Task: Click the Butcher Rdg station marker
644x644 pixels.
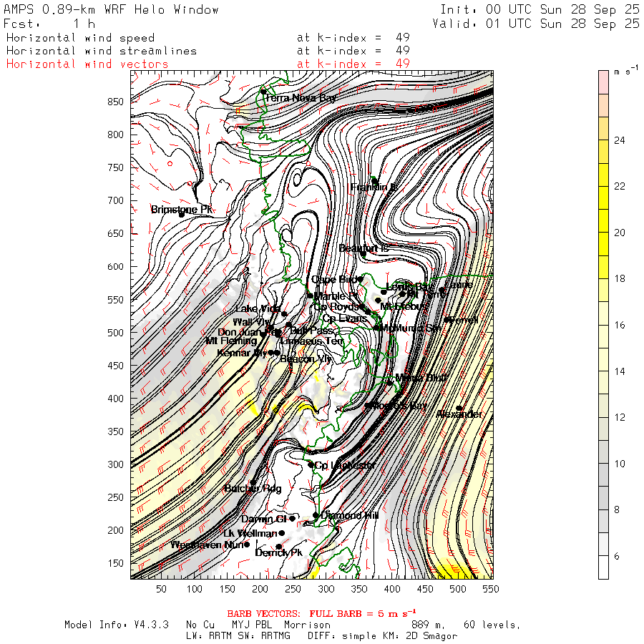Action: tap(253, 483)
